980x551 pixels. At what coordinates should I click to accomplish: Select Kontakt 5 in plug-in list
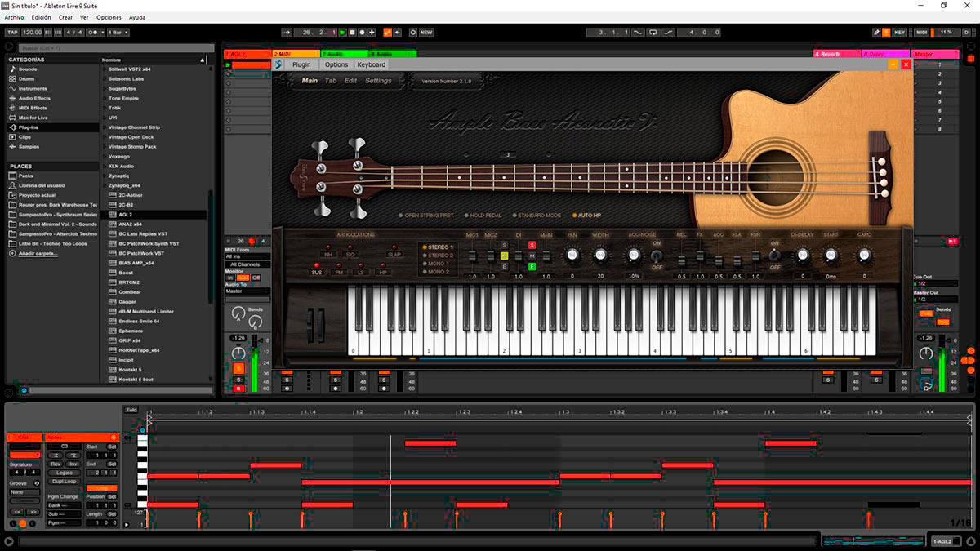pos(130,370)
